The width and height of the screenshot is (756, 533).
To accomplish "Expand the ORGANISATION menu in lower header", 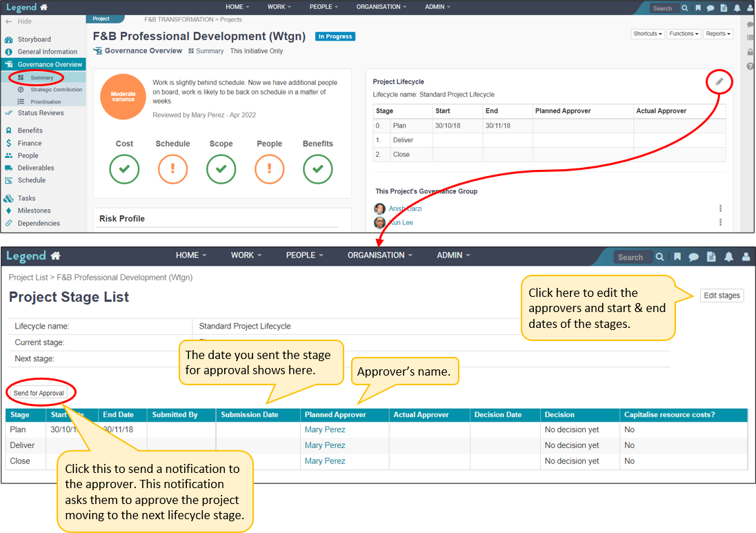I will [379, 255].
